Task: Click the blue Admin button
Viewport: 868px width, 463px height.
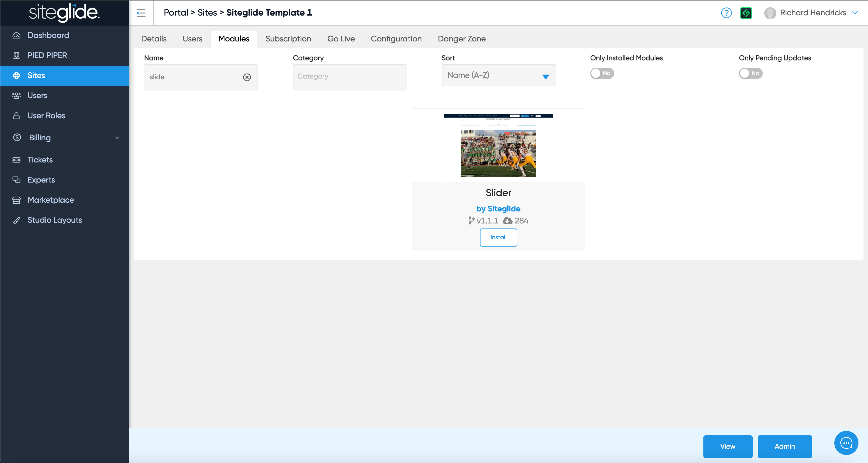Action: pos(785,446)
